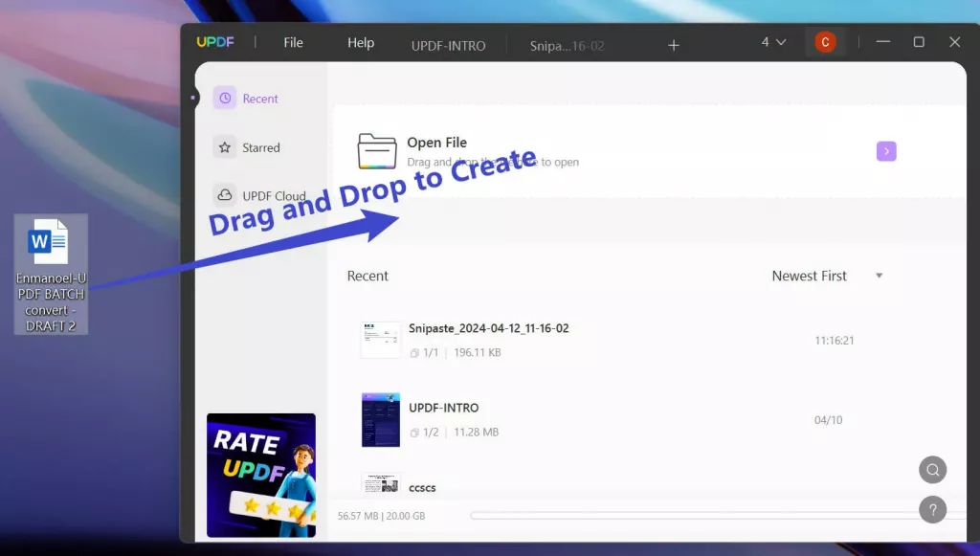980x556 pixels.
Task: Click the Recent section heading
Action: [x=367, y=276]
